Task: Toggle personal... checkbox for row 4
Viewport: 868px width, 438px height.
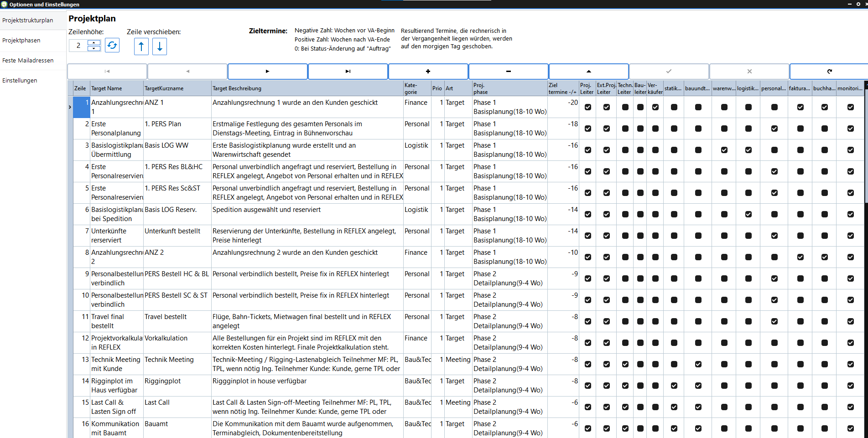Action: point(774,171)
